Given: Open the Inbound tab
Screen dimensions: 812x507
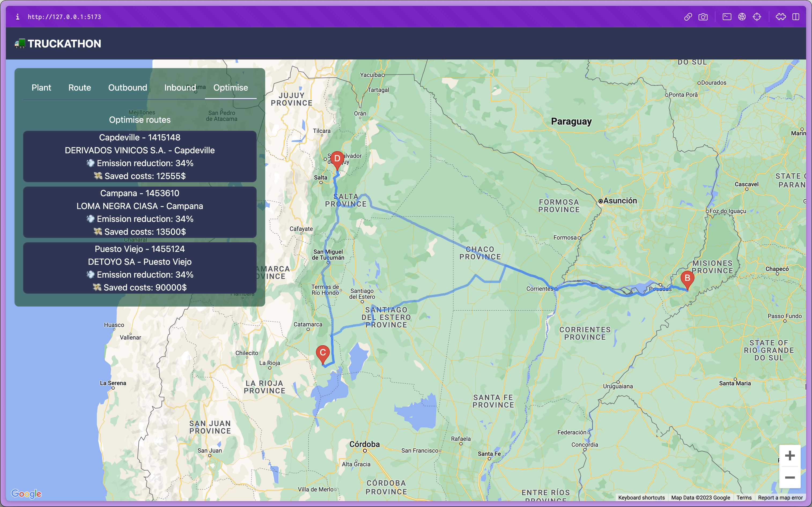Looking at the screenshot, I should tap(180, 88).
